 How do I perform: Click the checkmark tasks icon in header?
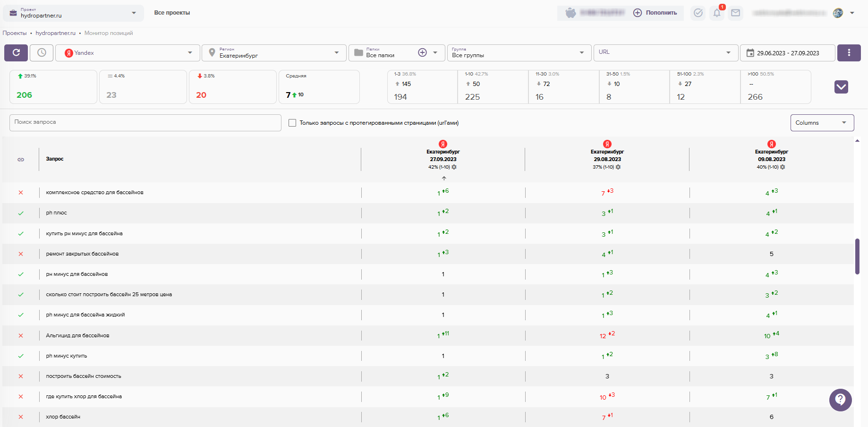698,13
